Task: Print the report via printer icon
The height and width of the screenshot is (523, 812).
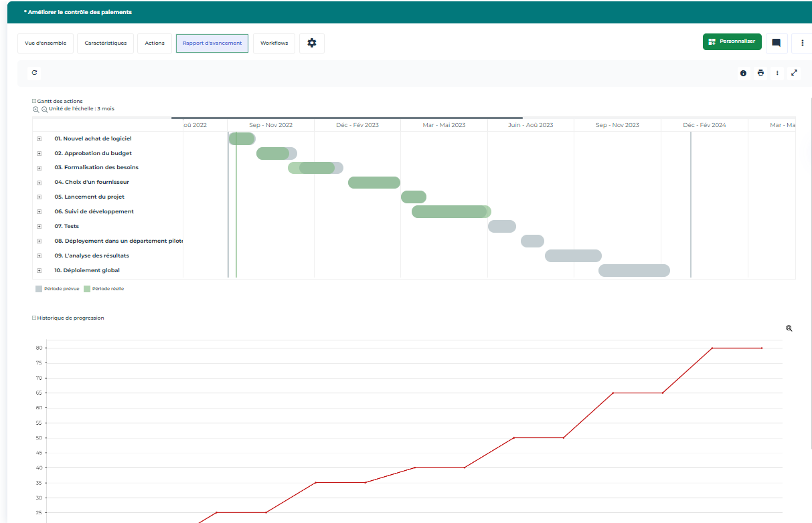Action: (x=760, y=73)
